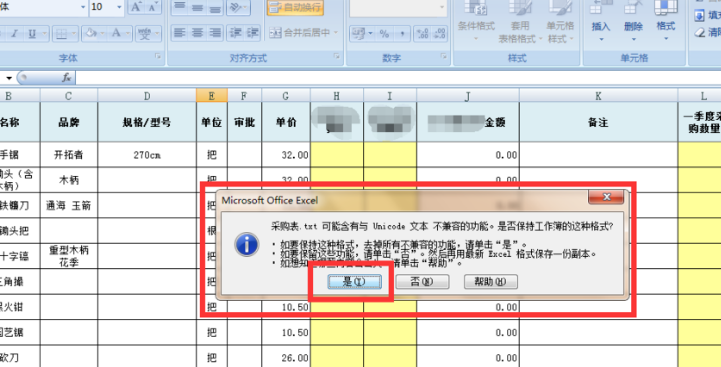
Task: Click the cell containing 270cm
Action: [147, 155]
